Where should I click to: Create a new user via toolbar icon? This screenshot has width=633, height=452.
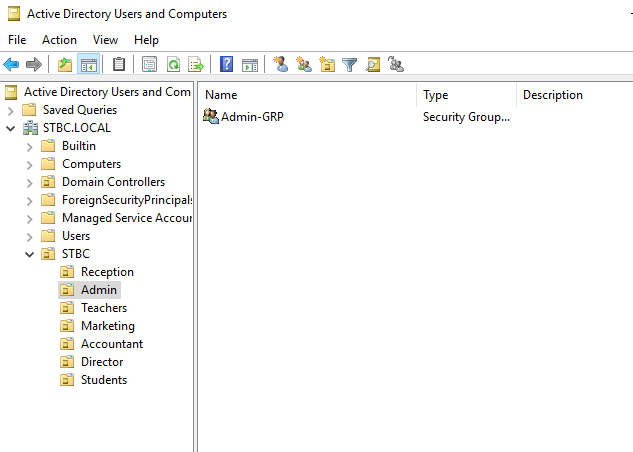(x=281, y=64)
